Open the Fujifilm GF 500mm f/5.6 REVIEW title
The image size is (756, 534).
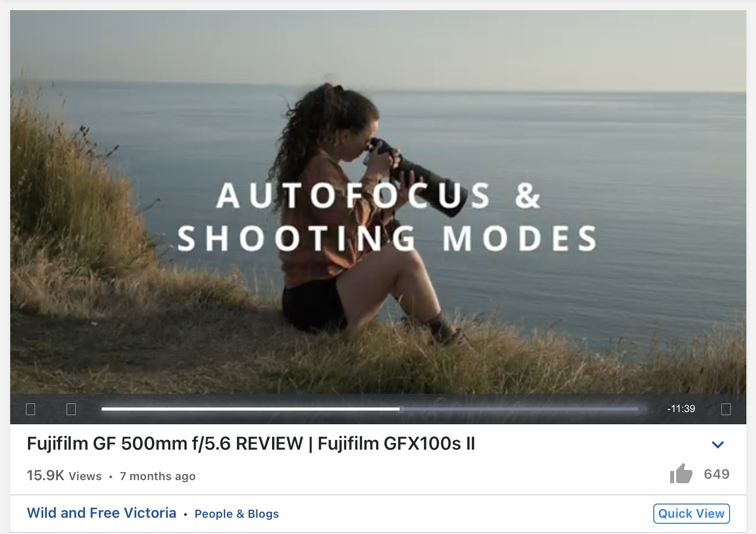pyautogui.click(x=251, y=444)
